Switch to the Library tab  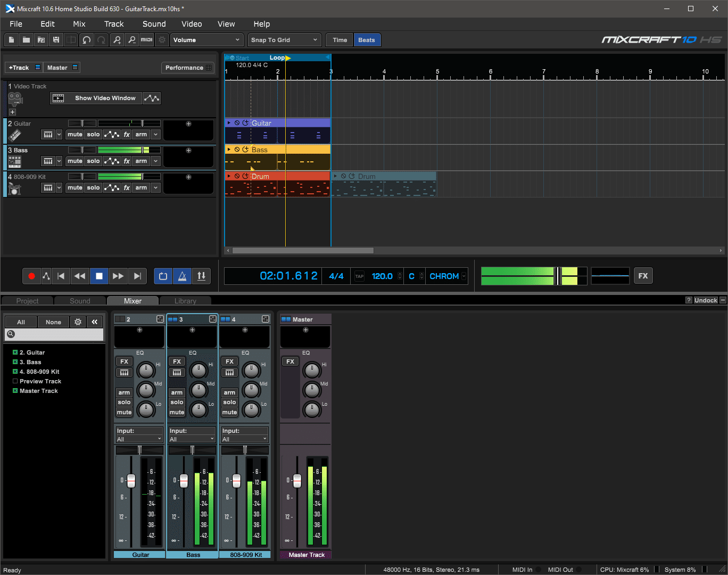pos(185,301)
